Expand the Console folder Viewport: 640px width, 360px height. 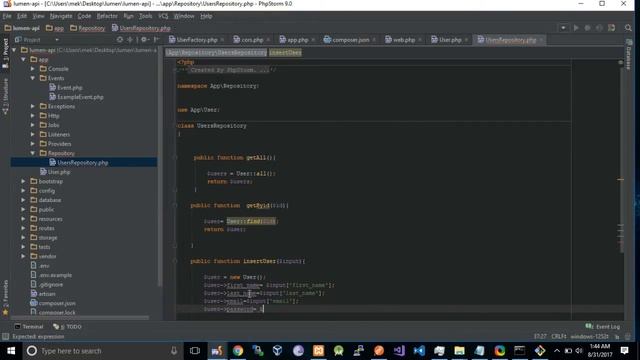[x=33, y=69]
